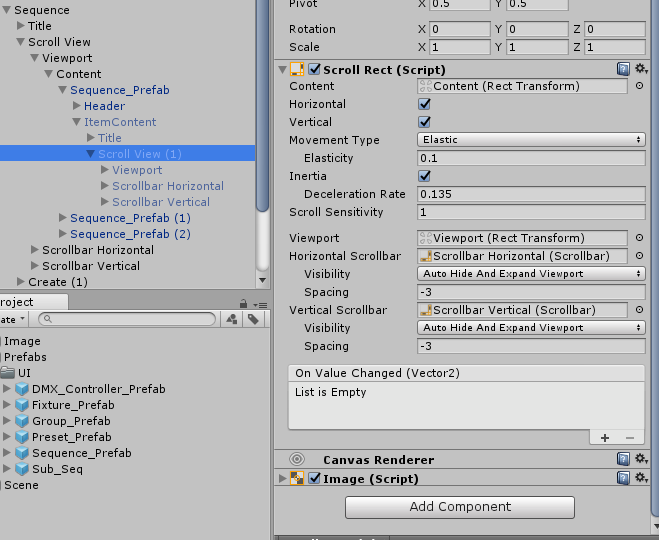The height and width of the screenshot is (540, 659).
Task: Select the Scene folder in Project
Action: (x=21, y=485)
